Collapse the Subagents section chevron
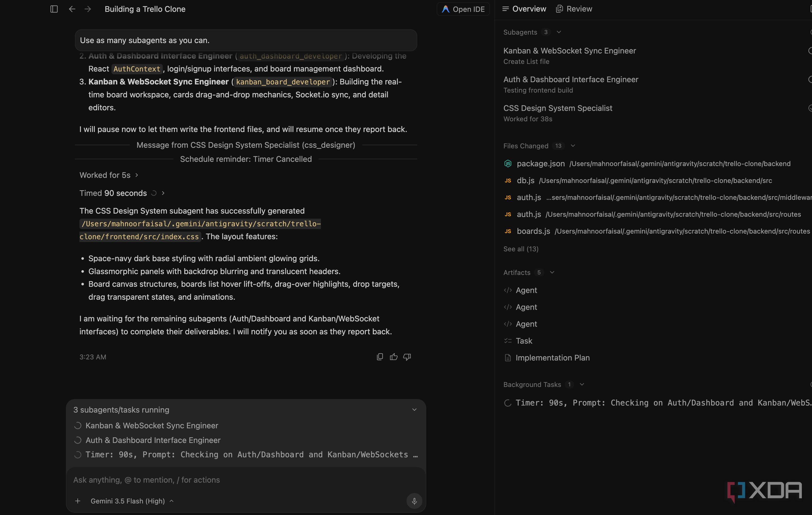The width and height of the screenshot is (812, 515). tap(559, 32)
